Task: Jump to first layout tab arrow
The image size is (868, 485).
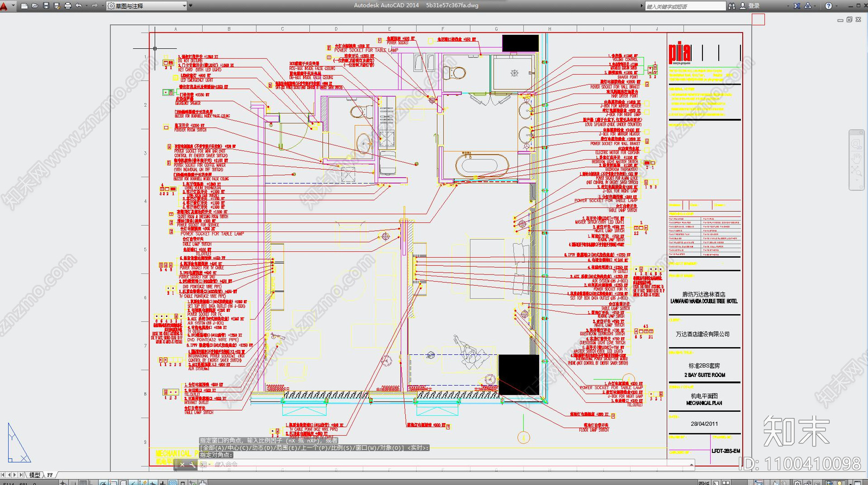Action: click(3, 475)
